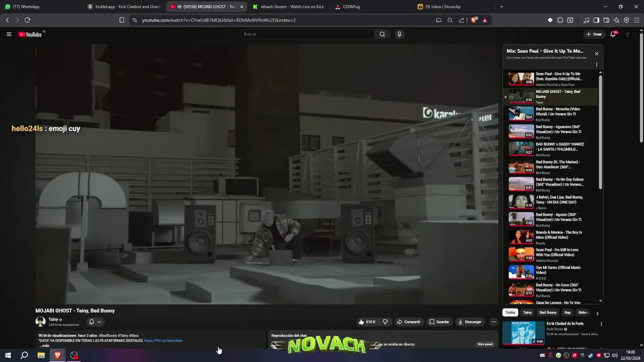Open YouTube notifications bell
The height and width of the screenshot is (362, 644).
click(x=613, y=34)
